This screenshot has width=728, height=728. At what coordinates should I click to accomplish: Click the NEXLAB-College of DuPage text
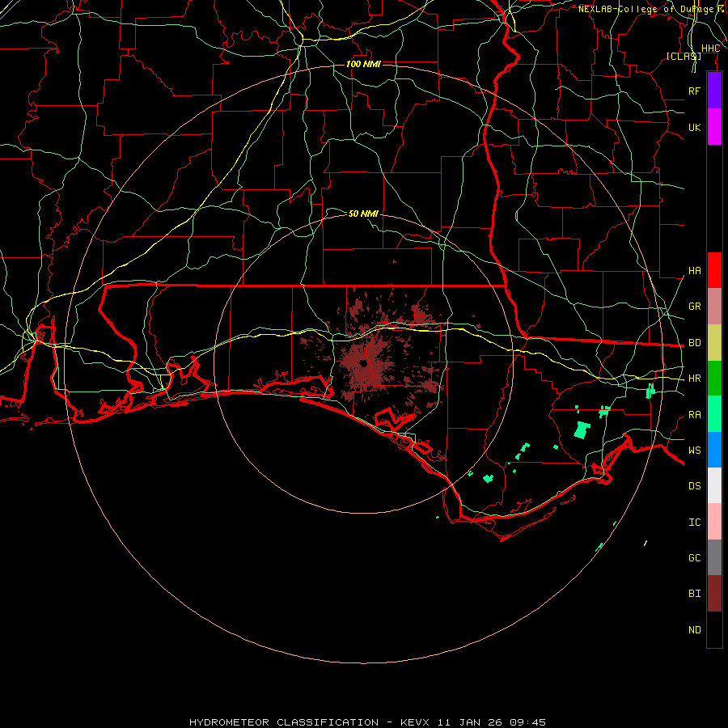[645, 9]
